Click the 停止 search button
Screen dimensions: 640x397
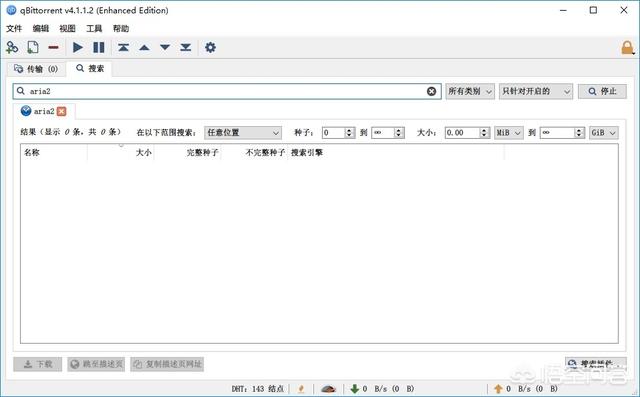click(602, 91)
